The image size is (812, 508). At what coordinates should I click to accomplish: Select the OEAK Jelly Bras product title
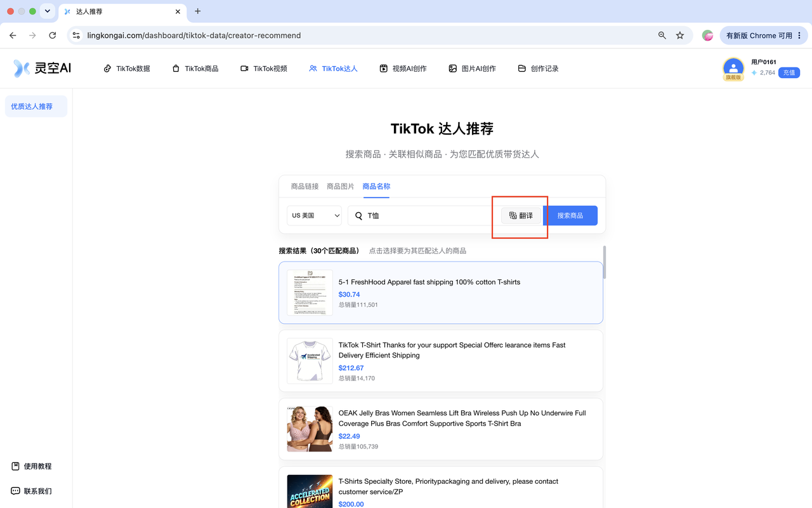click(462, 418)
